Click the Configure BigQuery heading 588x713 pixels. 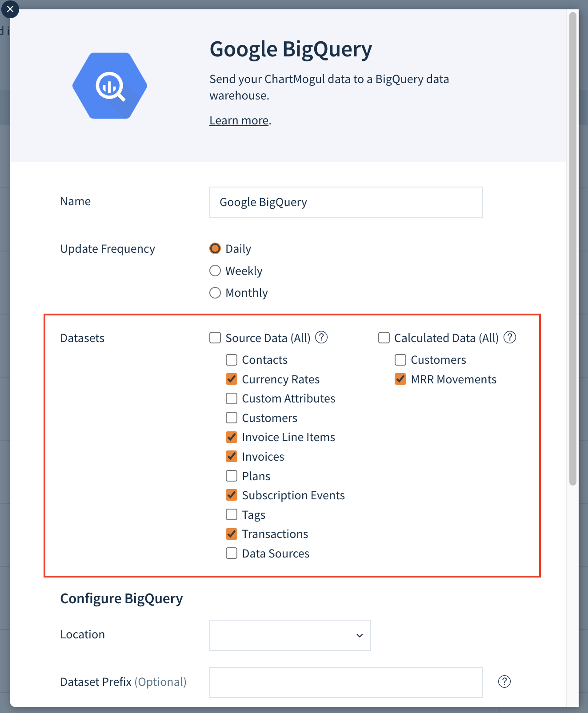(x=121, y=599)
